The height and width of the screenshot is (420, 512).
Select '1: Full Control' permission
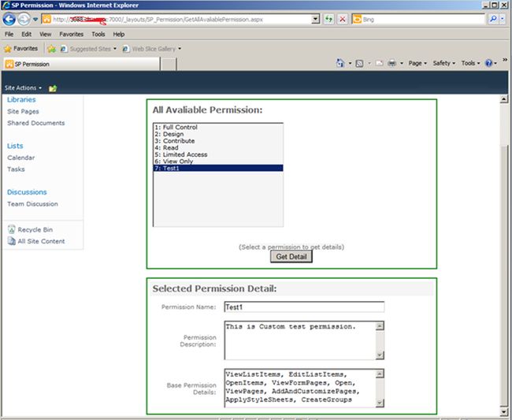tap(218, 127)
